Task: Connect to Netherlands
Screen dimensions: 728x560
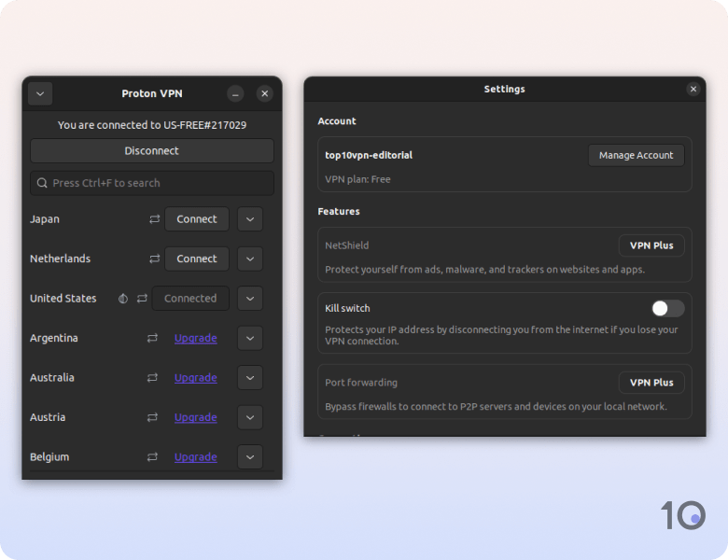Action: pos(197,259)
